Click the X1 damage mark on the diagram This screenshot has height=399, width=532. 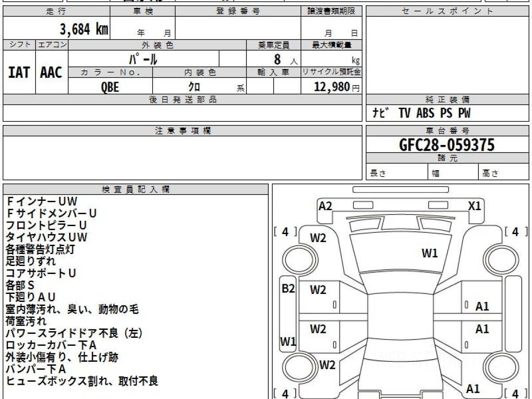tap(474, 206)
